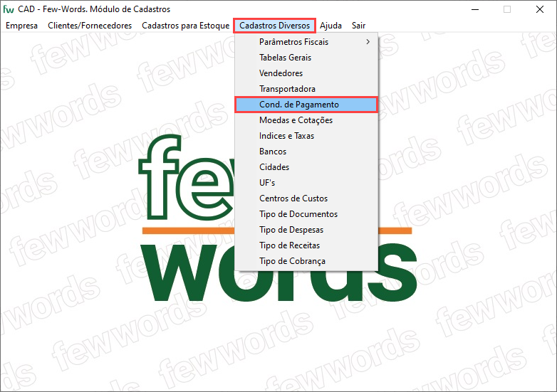Collapse the Cadastros Diversos menu
The width and height of the screenshot is (557, 392).
click(x=275, y=26)
